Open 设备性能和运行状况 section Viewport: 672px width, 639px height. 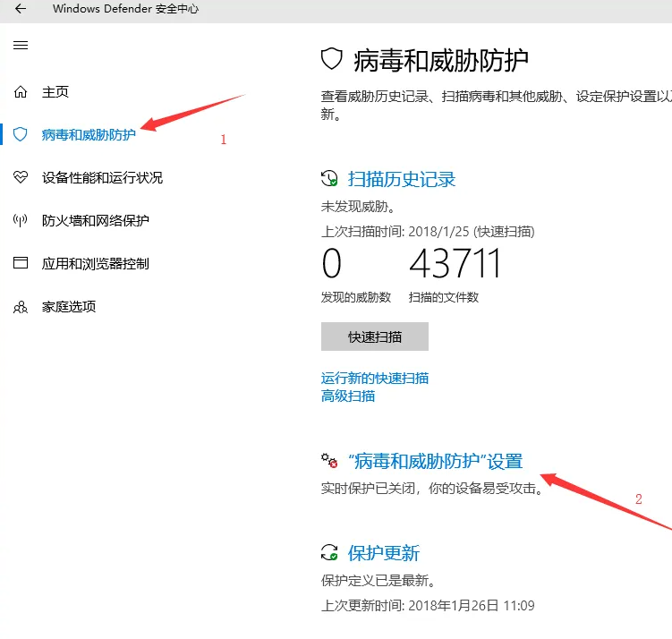pos(102,177)
